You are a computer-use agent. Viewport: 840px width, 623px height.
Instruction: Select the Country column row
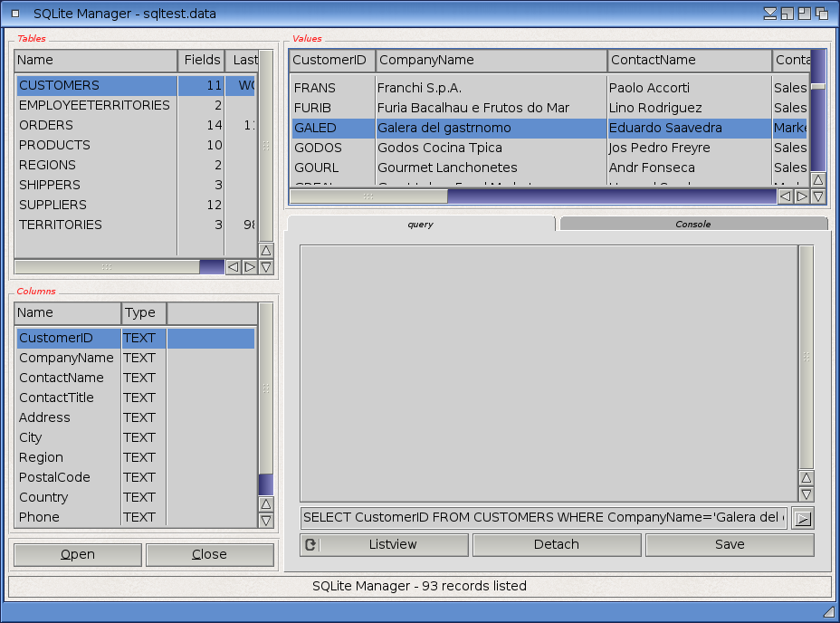coord(135,497)
